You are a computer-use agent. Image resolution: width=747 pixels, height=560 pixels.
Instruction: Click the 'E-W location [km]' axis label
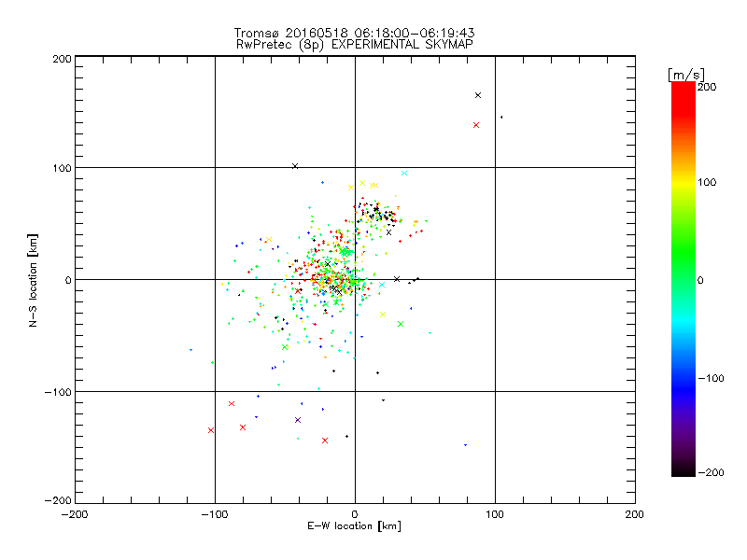354,525
